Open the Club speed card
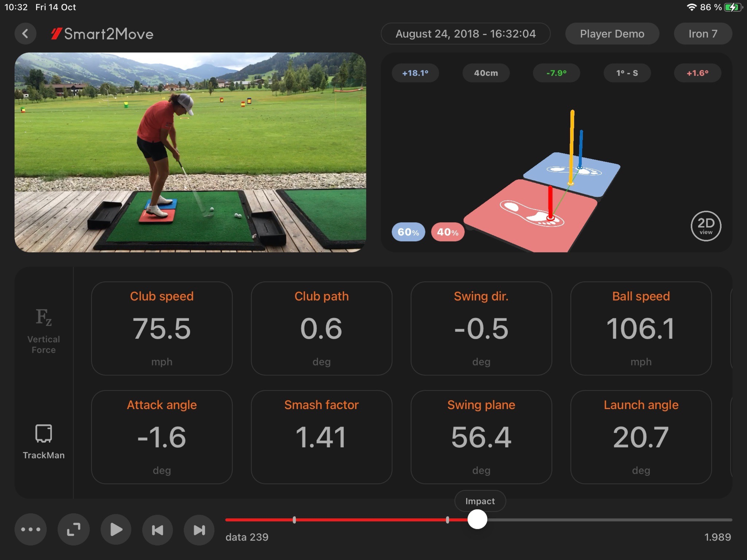The width and height of the screenshot is (747, 560). click(x=162, y=328)
